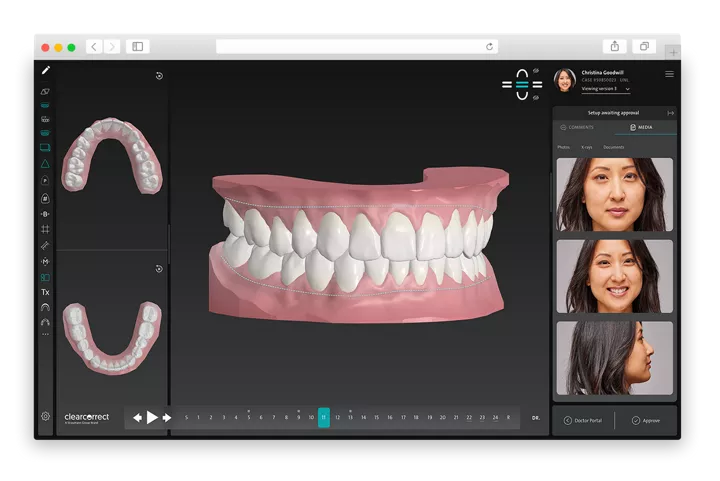The width and height of the screenshot is (720, 481).
Task: Open settings gear at bottom left
Action: [x=45, y=416]
